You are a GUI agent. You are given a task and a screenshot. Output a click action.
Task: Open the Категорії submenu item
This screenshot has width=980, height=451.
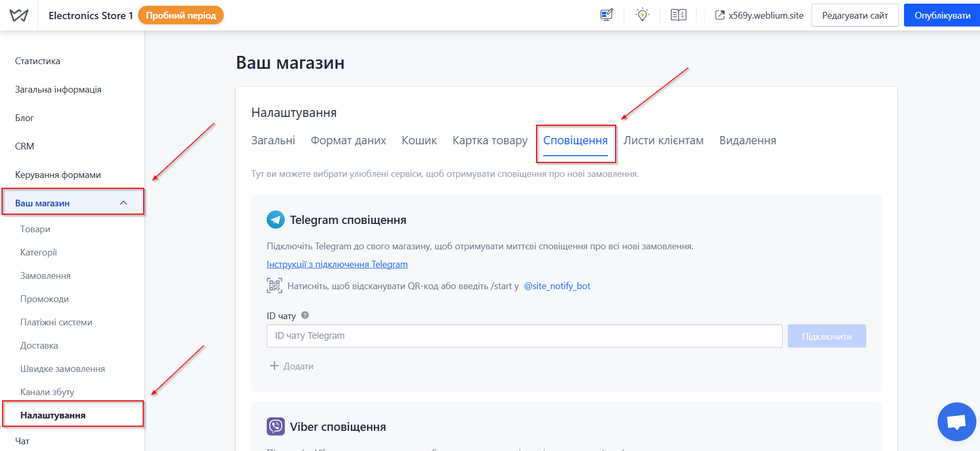coord(39,252)
